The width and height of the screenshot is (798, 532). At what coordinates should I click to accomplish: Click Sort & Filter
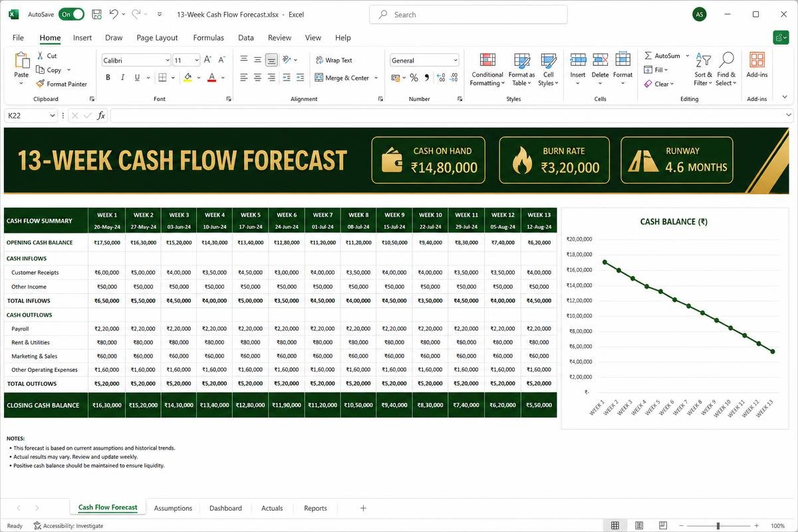(x=703, y=69)
